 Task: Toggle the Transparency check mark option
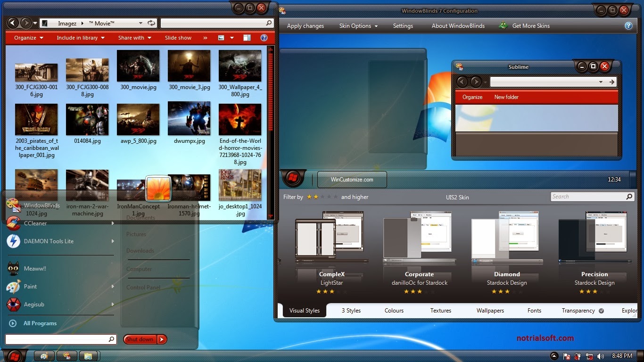tap(601, 311)
